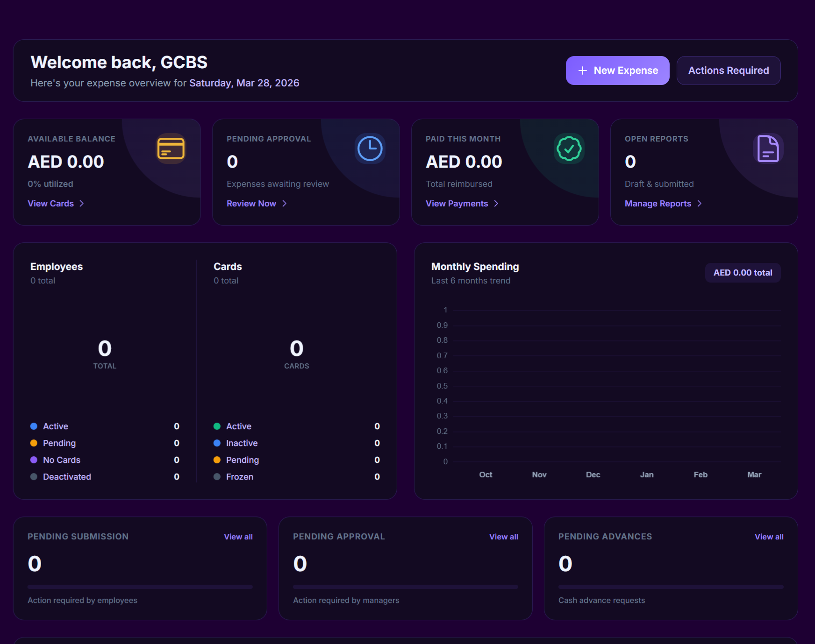The width and height of the screenshot is (815, 644).
Task: Click the plus icon inside New Expense button
Action: [582, 70]
